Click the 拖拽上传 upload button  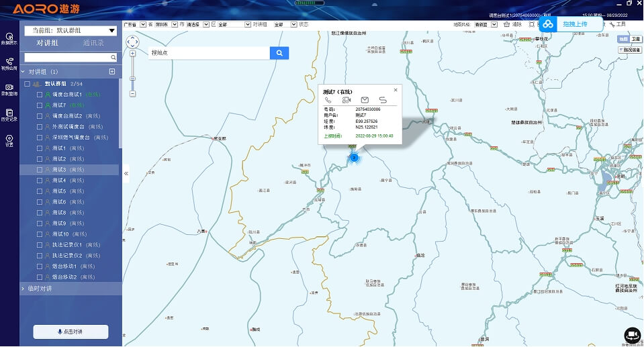(571, 24)
